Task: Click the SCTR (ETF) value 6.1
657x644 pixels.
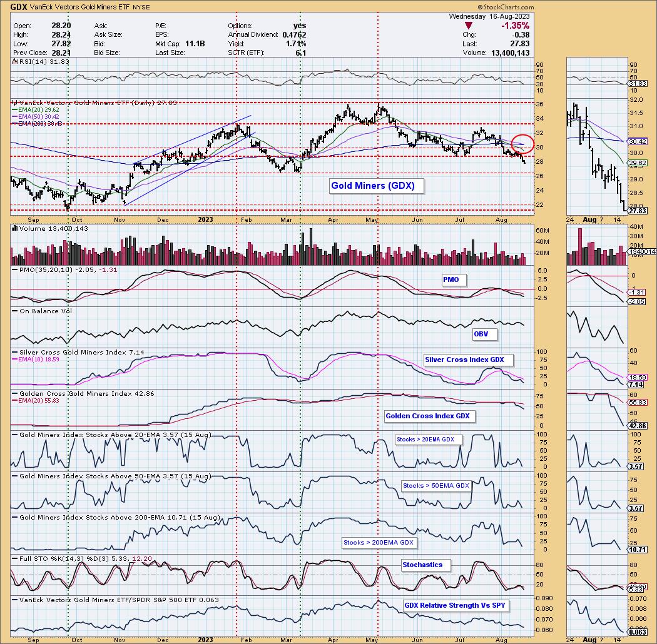Action: (301, 53)
